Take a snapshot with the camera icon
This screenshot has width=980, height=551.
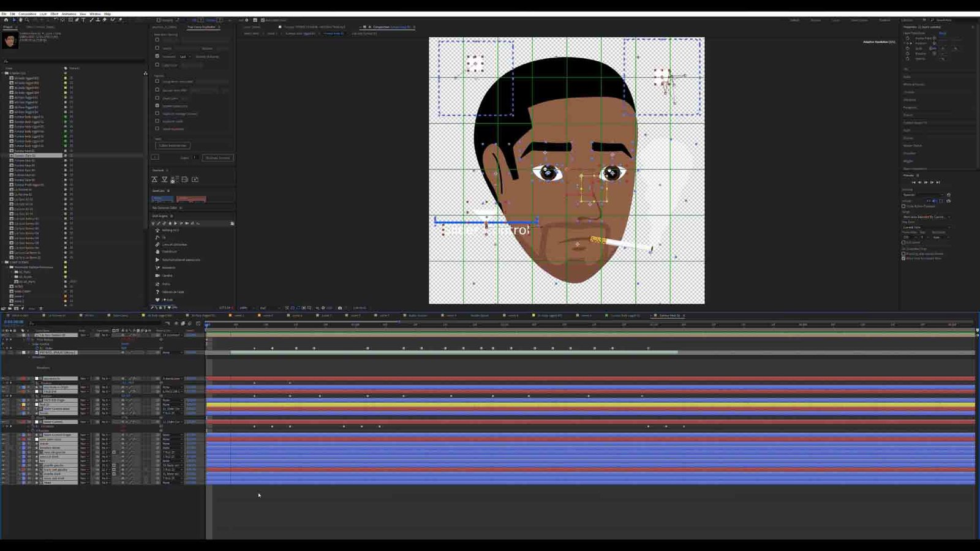(x=340, y=308)
